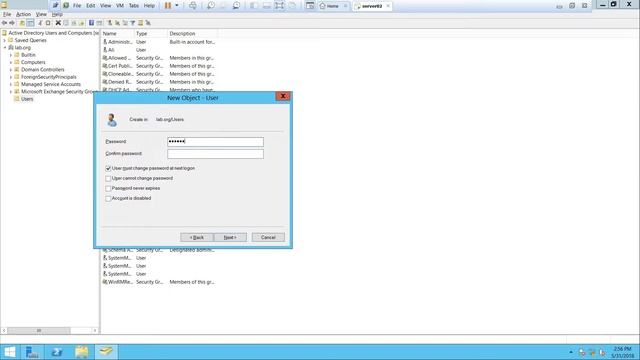Image resolution: width=640 pixels, height=360 pixels.
Task: Click the Windows Start button
Action: click(9, 352)
